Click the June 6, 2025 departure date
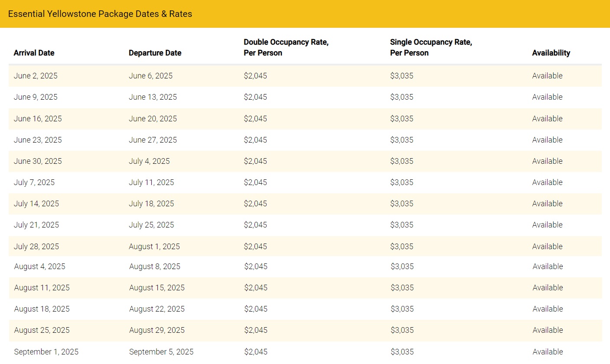Image resolution: width=610 pixels, height=364 pixels. pos(150,75)
